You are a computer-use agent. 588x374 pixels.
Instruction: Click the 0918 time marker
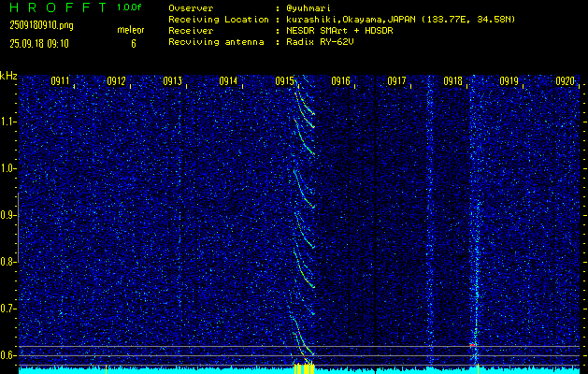coord(452,81)
